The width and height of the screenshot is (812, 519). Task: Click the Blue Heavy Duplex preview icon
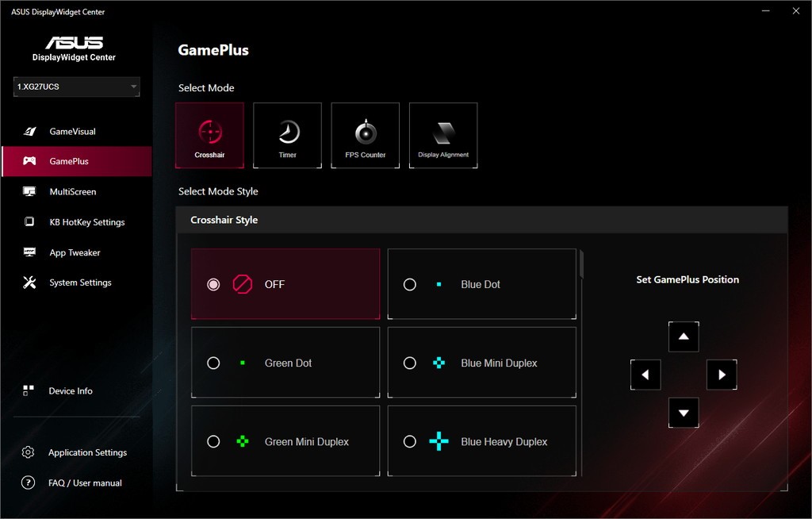(439, 441)
